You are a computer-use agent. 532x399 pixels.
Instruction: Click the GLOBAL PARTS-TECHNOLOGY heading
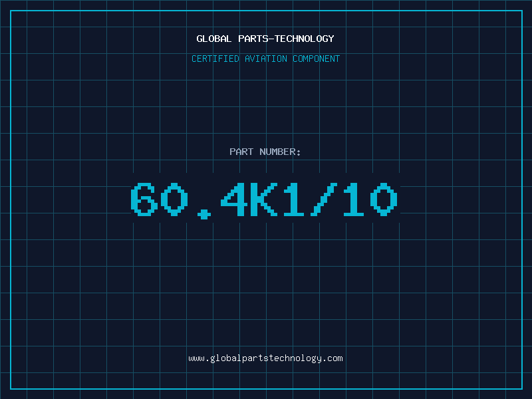[x=265, y=39]
